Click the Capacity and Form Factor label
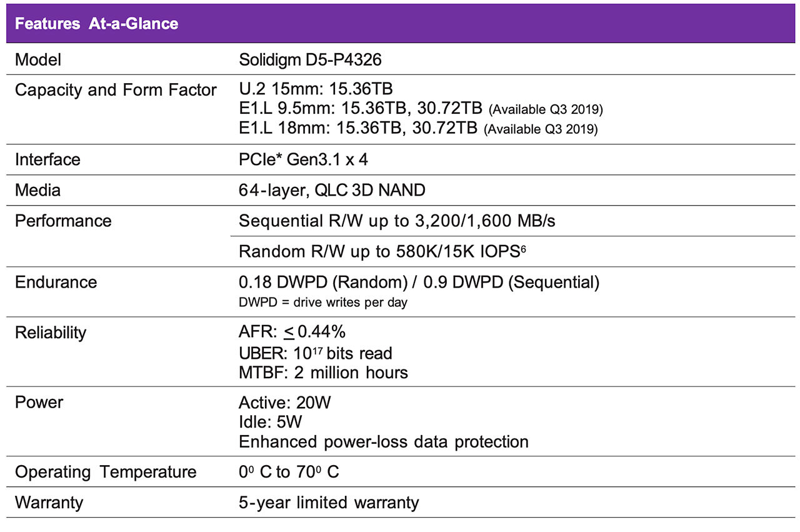This screenshot has height=532, width=800. (x=116, y=89)
